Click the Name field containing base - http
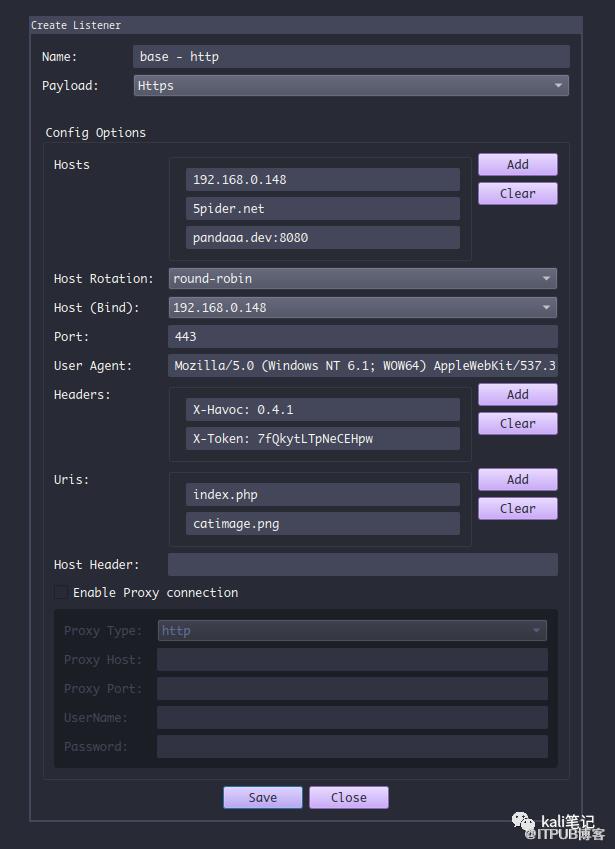The height and width of the screenshot is (849, 615). tap(351, 57)
